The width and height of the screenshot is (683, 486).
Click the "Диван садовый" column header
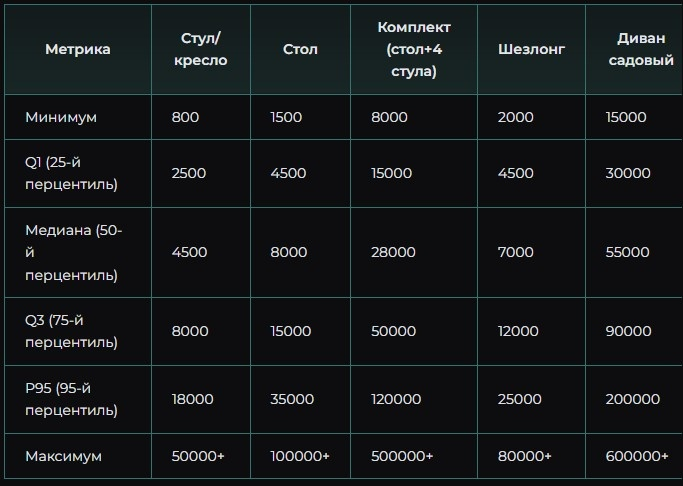pyautogui.click(x=640, y=49)
